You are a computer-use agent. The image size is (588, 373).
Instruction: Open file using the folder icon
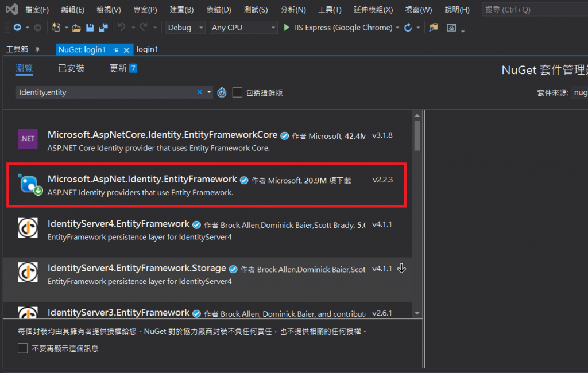coord(76,28)
